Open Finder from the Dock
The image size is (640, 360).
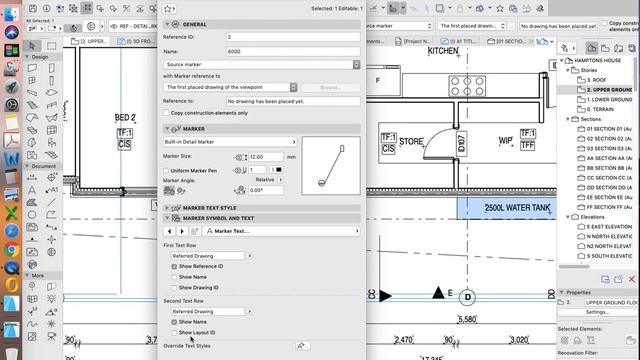pyautogui.click(x=11, y=14)
